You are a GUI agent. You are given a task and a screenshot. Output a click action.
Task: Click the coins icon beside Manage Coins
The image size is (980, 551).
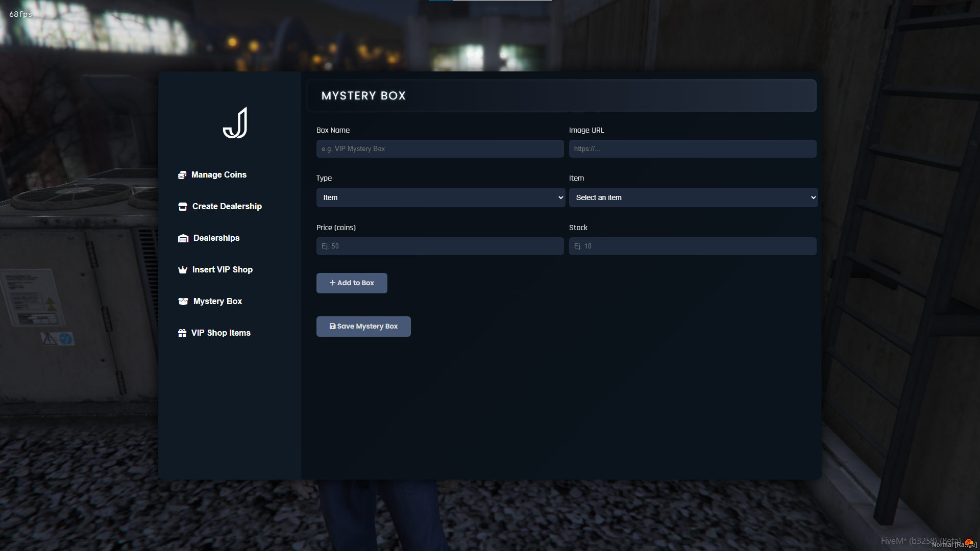[x=182, y=174]
